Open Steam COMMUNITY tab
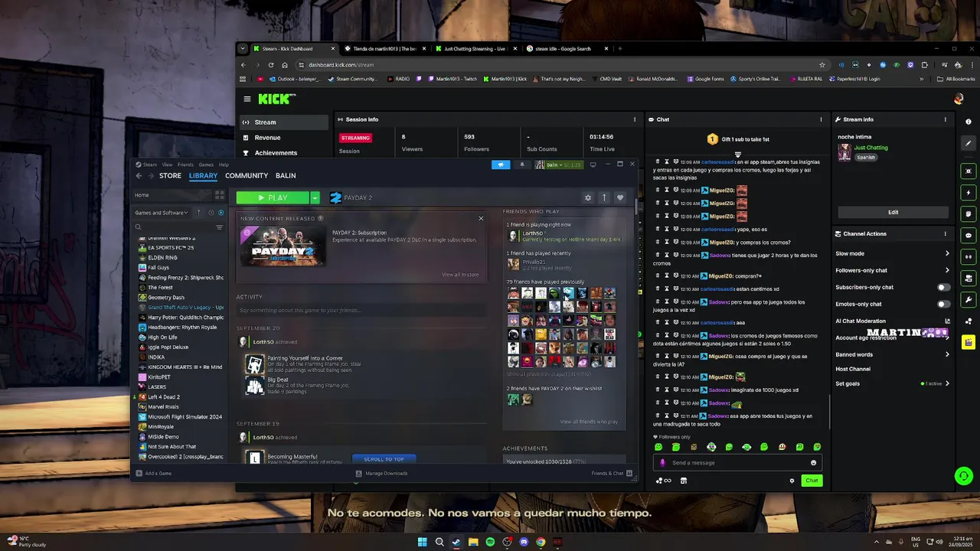The height and width of the screenshot is (551, 980). (247, 175)
